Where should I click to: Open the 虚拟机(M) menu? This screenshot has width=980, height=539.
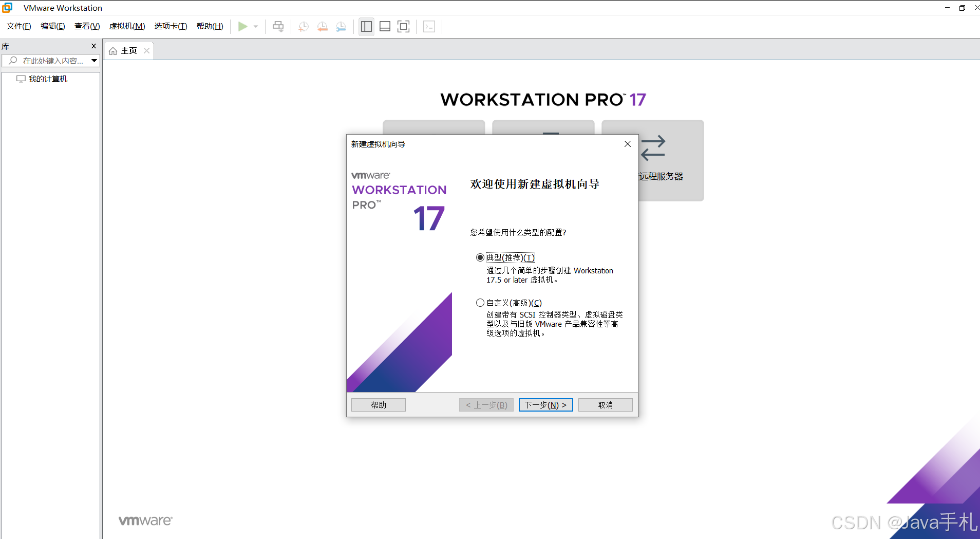[x=127, y=26]
